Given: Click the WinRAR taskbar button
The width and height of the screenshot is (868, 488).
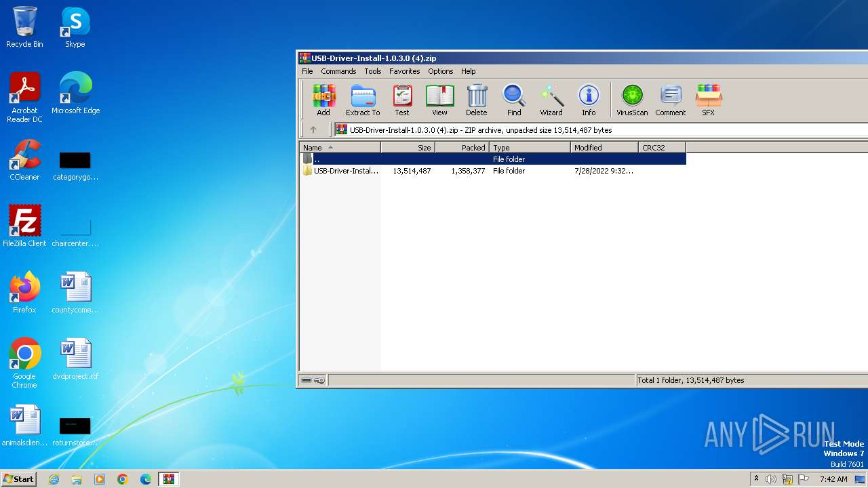Looking at the screenshot, I should coord(168,479).
